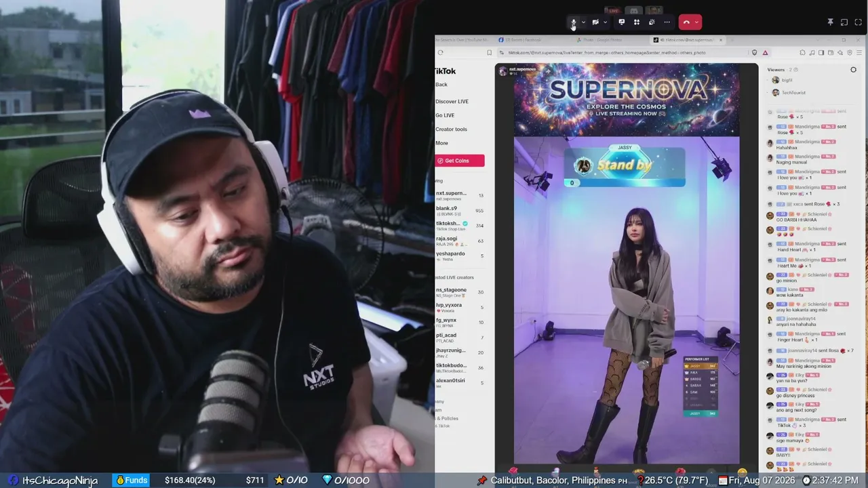Open ns_stageone suggested creator
The height and width of the screenshot is (488, 868).
(x=460, y=292)
